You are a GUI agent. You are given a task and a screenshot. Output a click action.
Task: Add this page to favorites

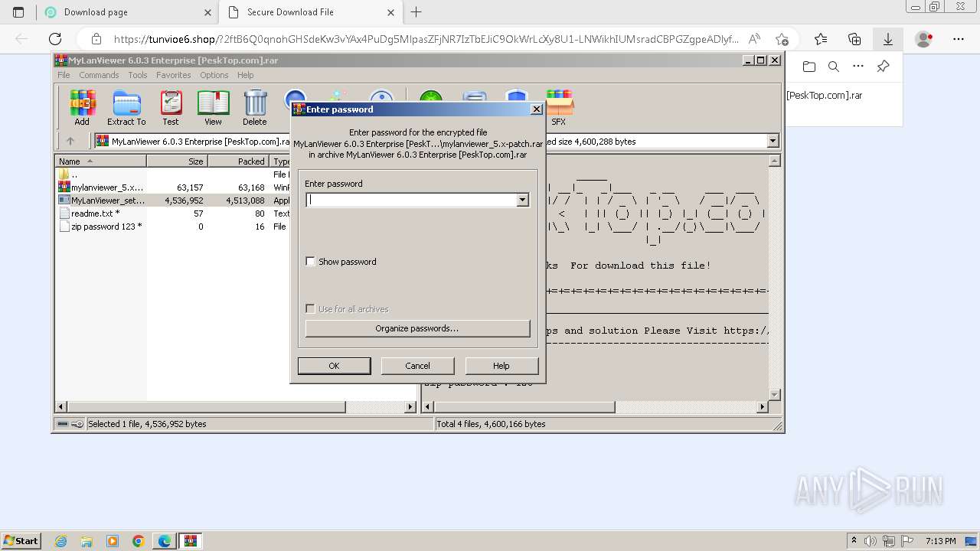click(x=782, y=39)
